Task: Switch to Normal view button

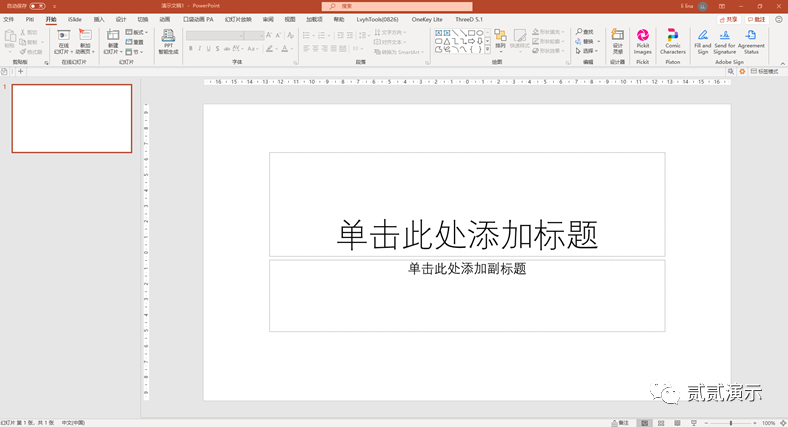Action: point(644,423)
